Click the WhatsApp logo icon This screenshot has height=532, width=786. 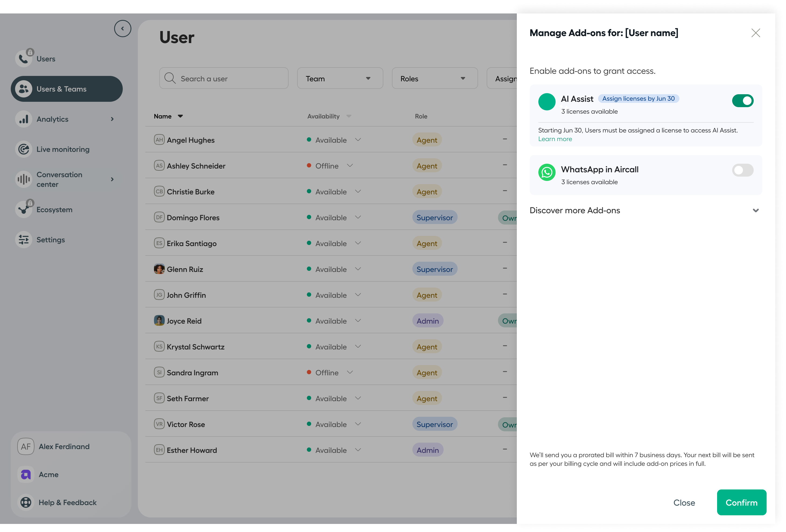point(547,173)
